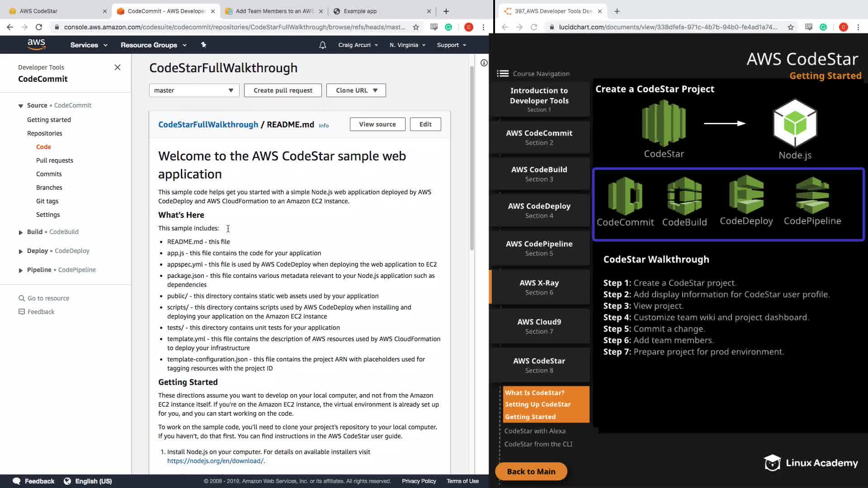Screen dimensions: 868x488
Task: Open the Services menu
Action: tap(89, 45)
